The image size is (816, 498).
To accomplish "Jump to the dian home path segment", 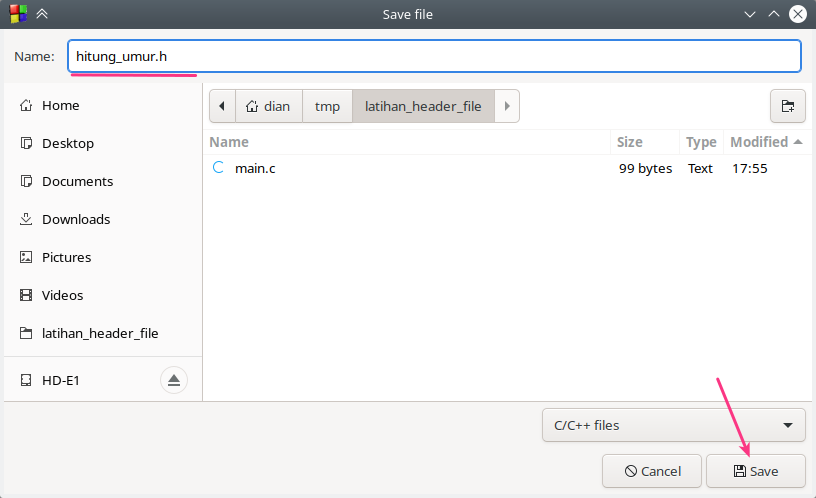I will pos(269,106).
